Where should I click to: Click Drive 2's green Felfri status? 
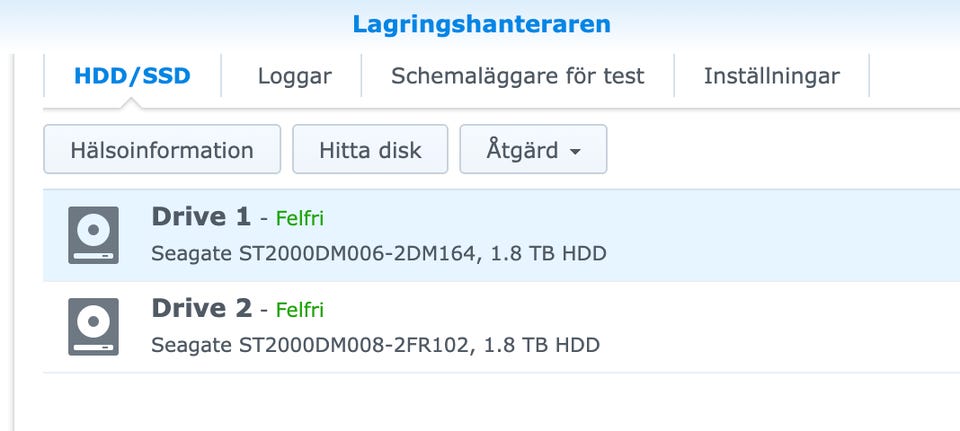coord(299,310)
